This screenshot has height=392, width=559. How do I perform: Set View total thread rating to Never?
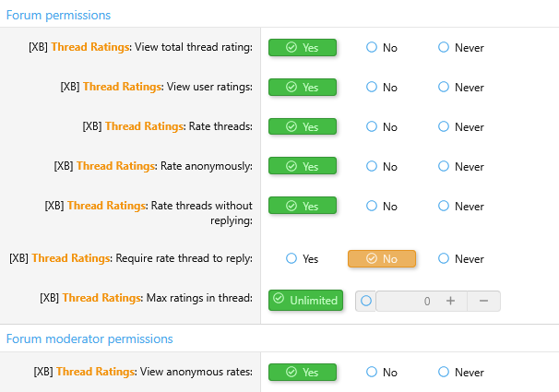pyautogui.click(x=460, y=47)
